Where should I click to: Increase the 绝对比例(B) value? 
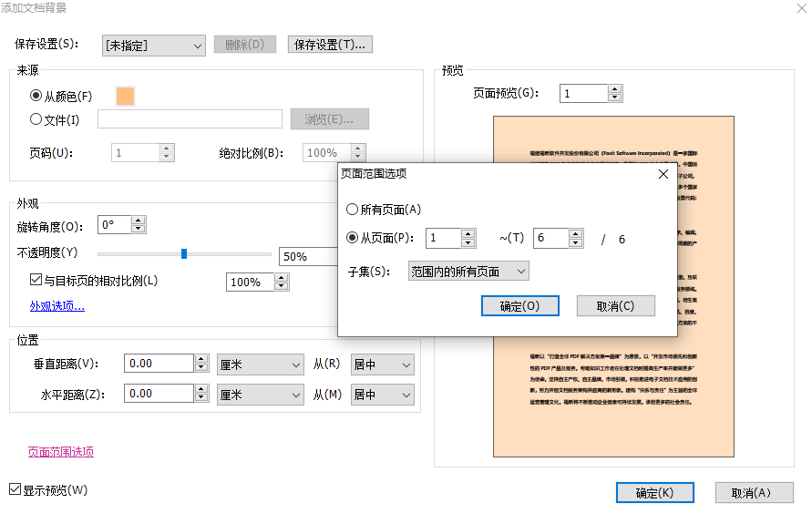coord(358,148)
